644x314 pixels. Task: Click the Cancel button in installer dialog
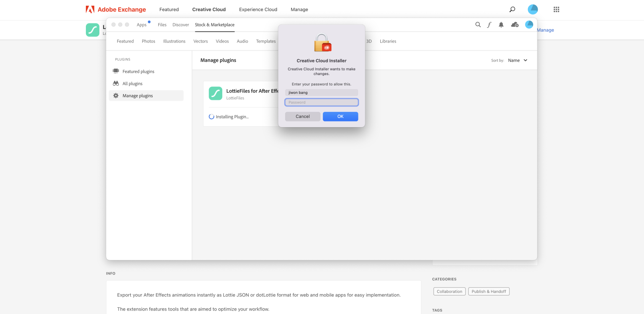click(303, 116)
